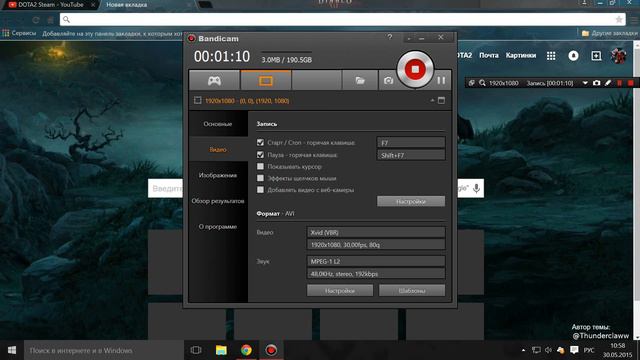Click the 1920x1080 resolution on the overlay bar
The height and width of the screenshot is (360, 640).
click(504, 83)
